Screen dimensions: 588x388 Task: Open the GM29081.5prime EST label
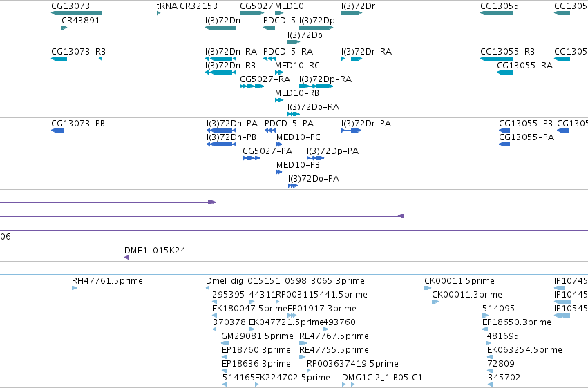(x=257, y=336)
